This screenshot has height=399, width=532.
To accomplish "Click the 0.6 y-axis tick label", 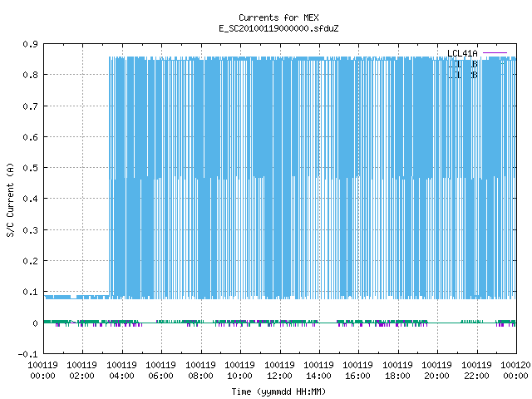I will [x=30, y=137].
